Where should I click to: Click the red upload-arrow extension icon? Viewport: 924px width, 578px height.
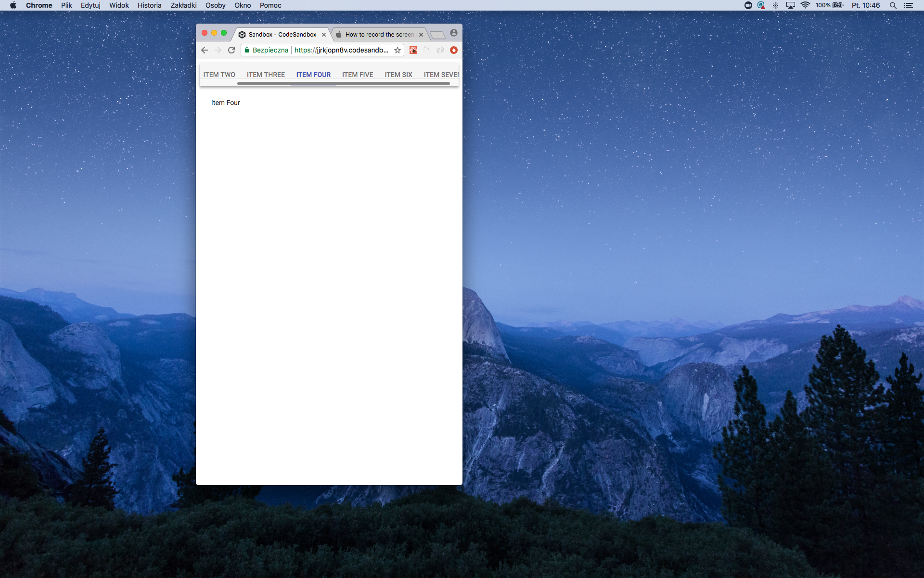coord(454,50)
